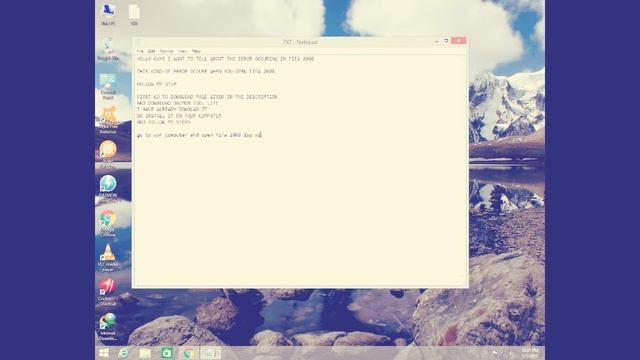The height and width of the screenshot is (360, 640).
Task: Click at the end of the last typed line
Action: click(x=261, y=135)
